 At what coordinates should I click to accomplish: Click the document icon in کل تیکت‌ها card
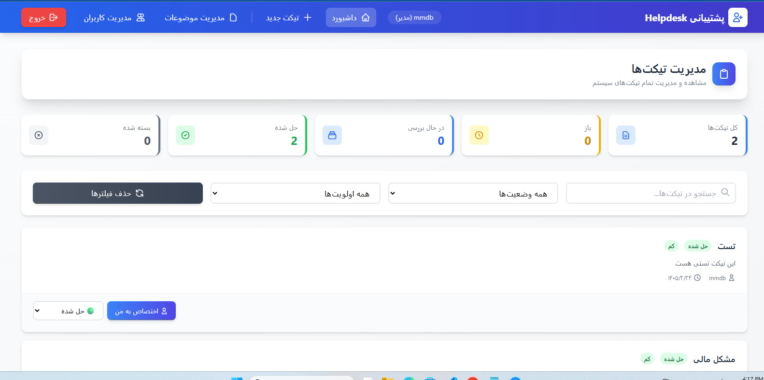pyautogui.click(x=626, y=135)
